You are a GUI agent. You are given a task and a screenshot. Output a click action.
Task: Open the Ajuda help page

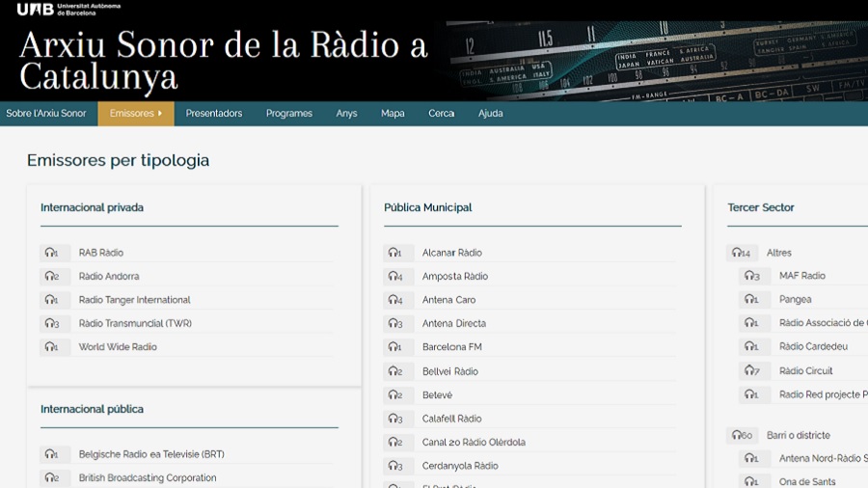491,114
